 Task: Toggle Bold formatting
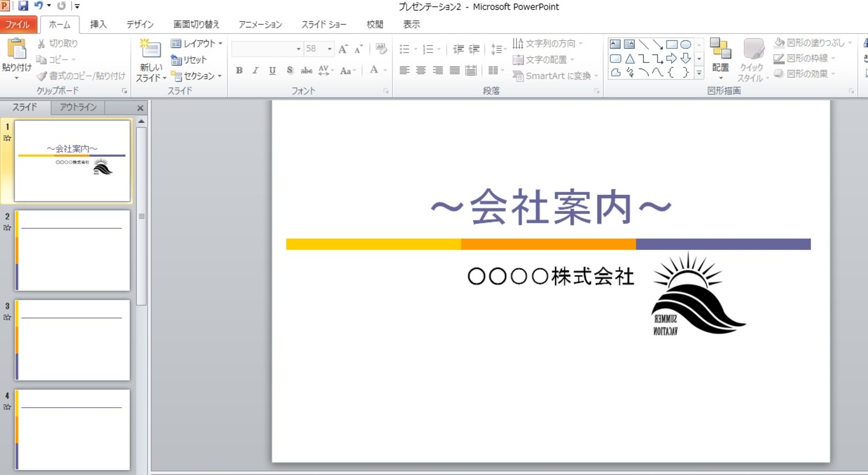point(239,70)
